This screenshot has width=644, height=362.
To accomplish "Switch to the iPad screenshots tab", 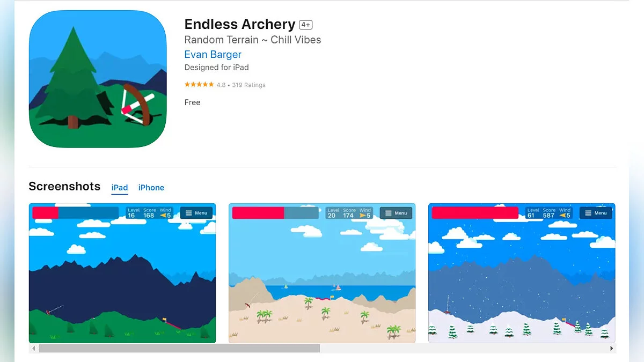I will click(x=120, y=188).
